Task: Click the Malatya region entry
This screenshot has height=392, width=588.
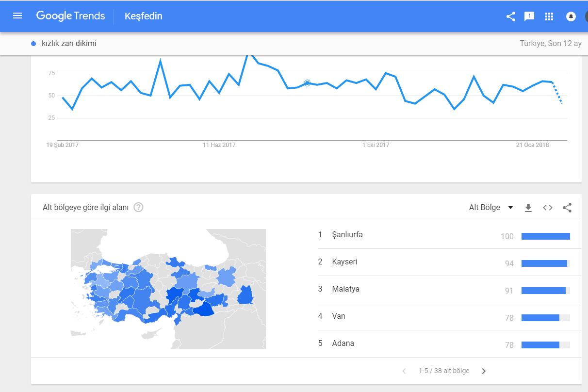Action: coord(345,289)
